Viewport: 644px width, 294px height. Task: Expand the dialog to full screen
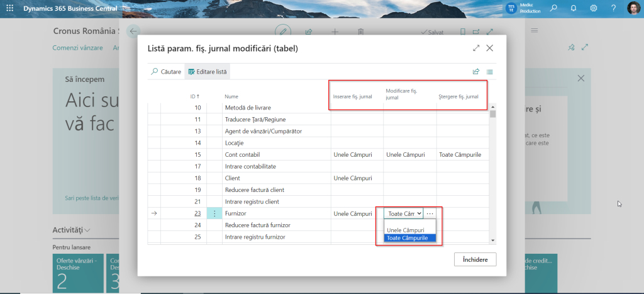pos(476,48)
